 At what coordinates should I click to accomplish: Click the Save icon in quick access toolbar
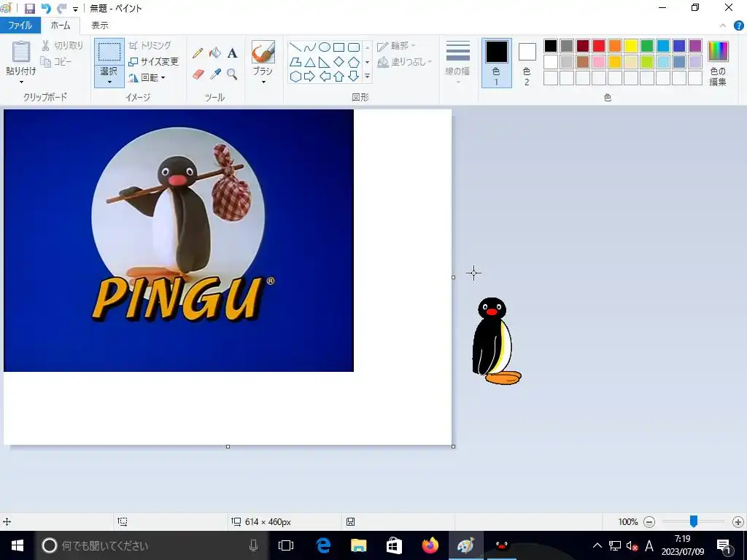29,9
